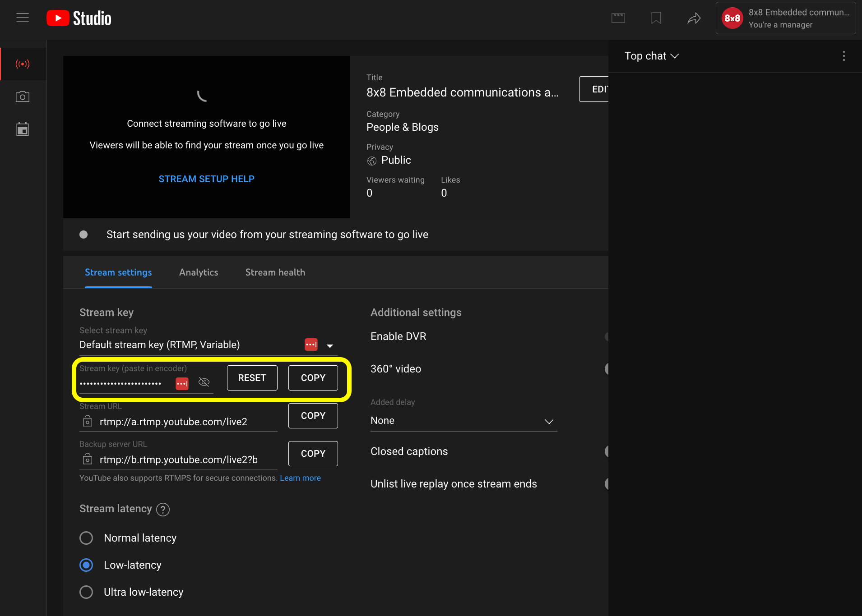Select the Stream live icon in sidebar
Screen dimensions: 862x616
23,64
